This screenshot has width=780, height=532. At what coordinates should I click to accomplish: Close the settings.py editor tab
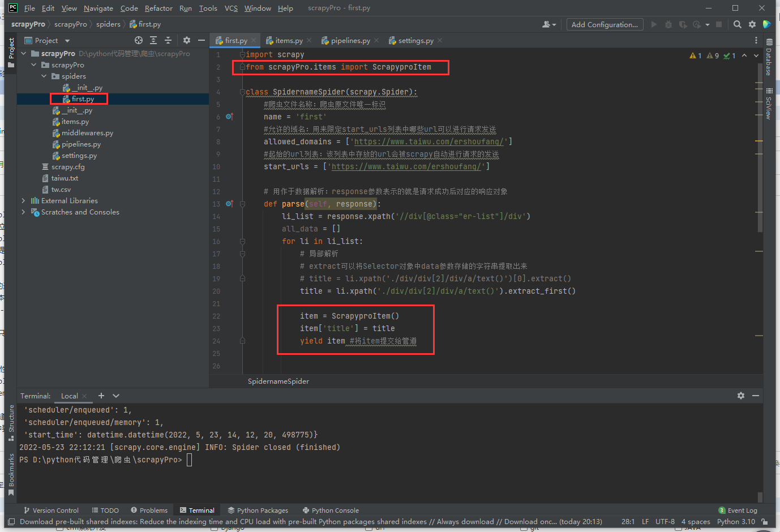point(440,40)
